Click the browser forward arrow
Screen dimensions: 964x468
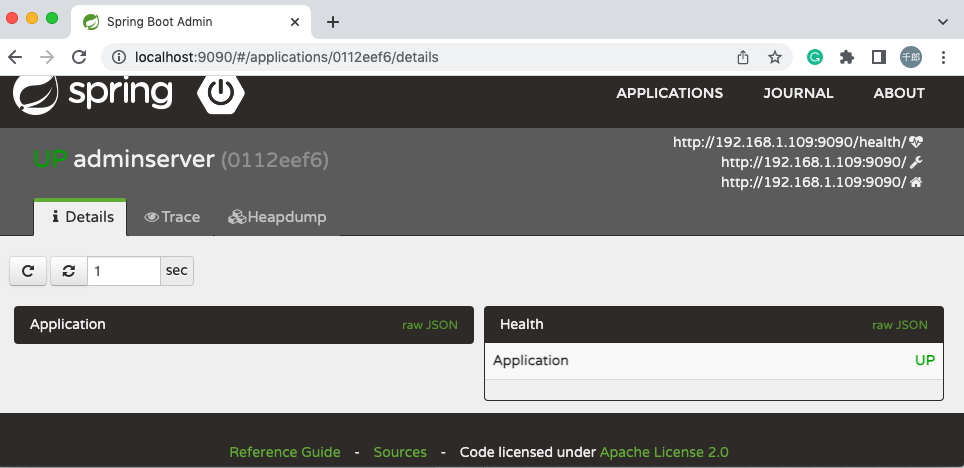pyautogui.click(x=47, y=57)
